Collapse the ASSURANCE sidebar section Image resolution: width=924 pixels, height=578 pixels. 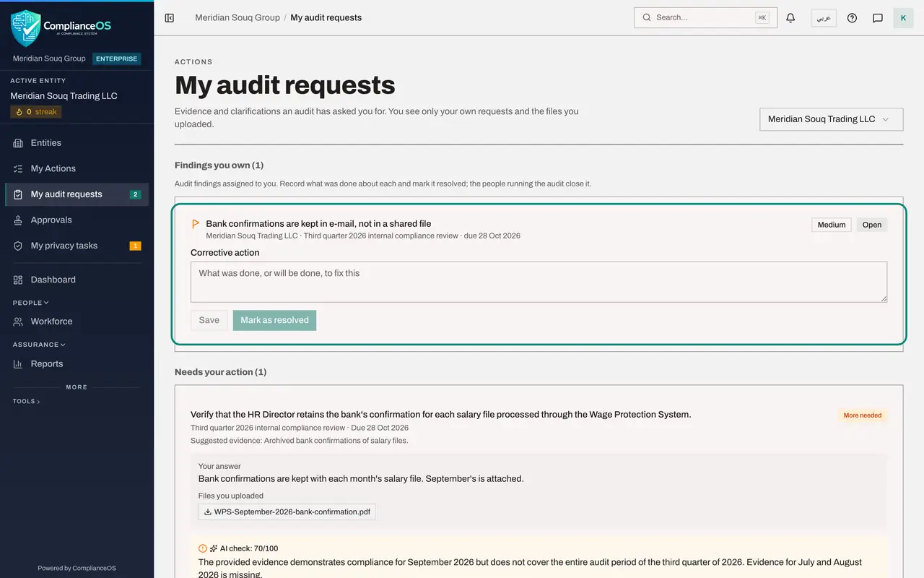click(39, 345)
